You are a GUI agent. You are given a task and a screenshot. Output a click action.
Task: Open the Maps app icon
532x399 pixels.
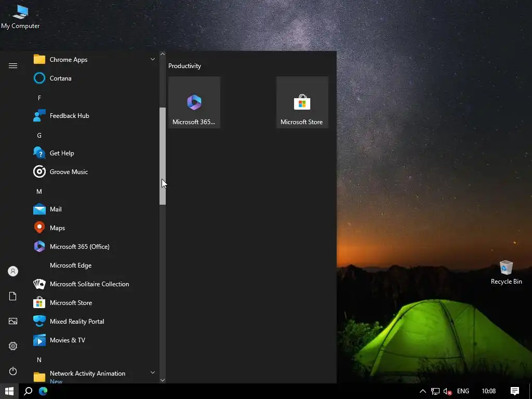39,228
